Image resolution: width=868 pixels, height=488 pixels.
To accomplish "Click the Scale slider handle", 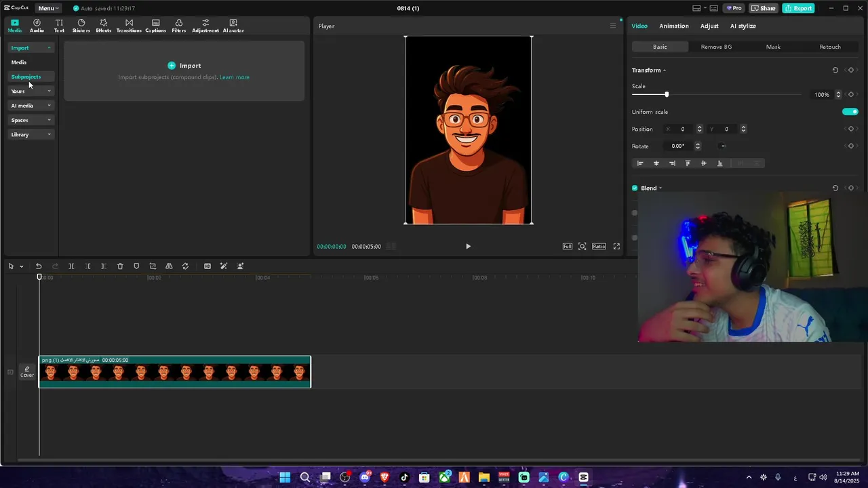I will (667, 94).
